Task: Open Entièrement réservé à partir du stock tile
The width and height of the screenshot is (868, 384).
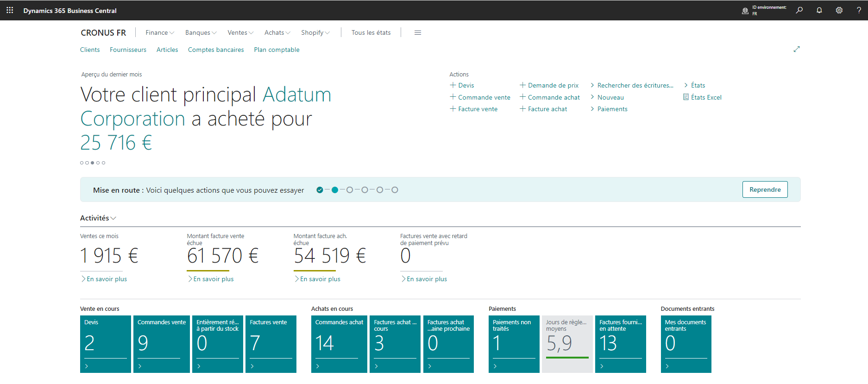Action: 218,344
